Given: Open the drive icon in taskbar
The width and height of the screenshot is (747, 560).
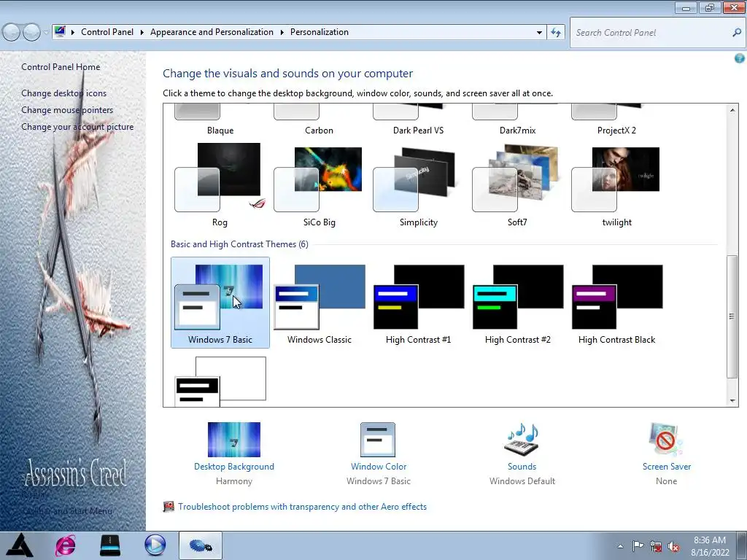Looking at the screenshot, I should pos(110,545).
